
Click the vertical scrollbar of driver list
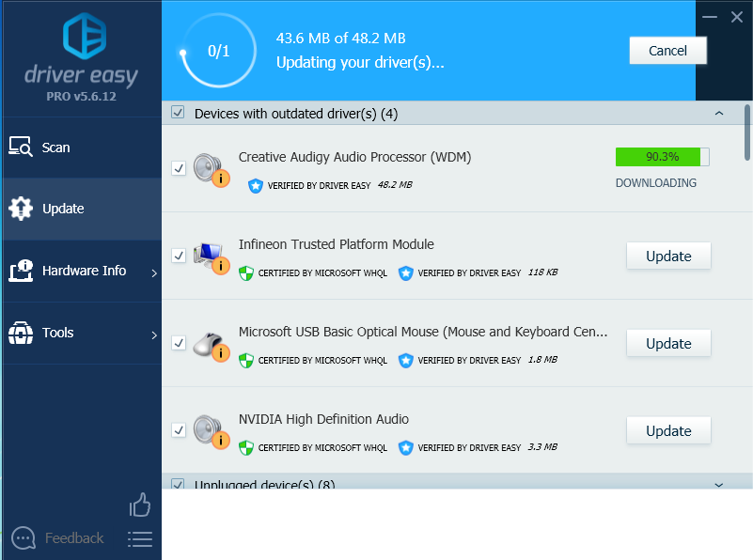pos(747,132)
